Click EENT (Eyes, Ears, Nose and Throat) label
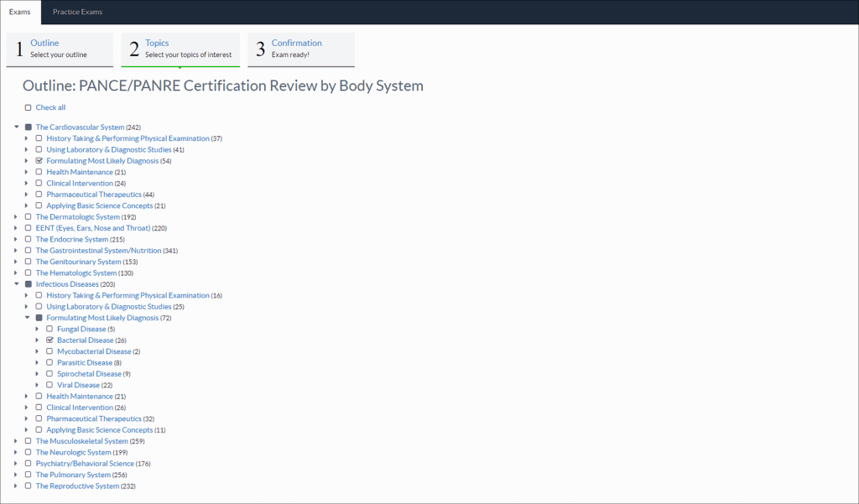The image size is (859, 504). [93, 228]
